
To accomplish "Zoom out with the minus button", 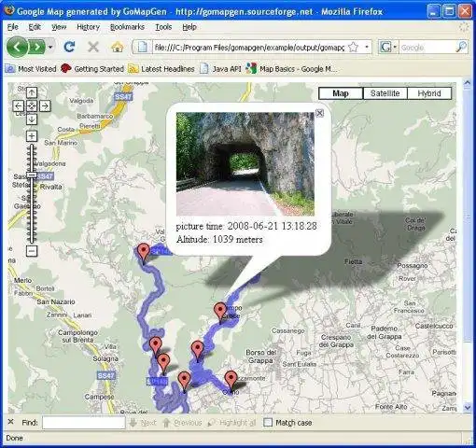I will [32, 251].
